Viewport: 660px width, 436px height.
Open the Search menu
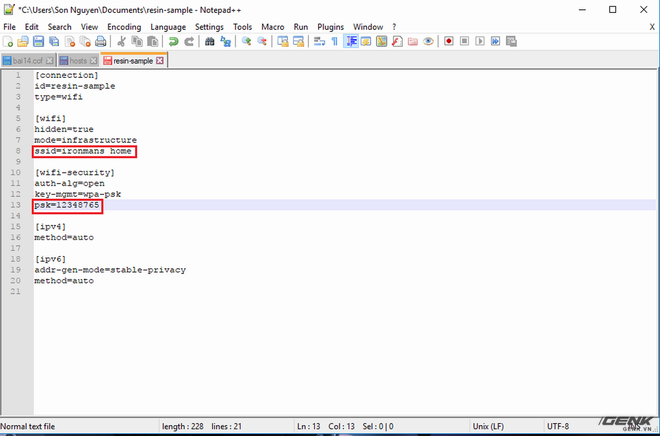(x=59, y=27)
